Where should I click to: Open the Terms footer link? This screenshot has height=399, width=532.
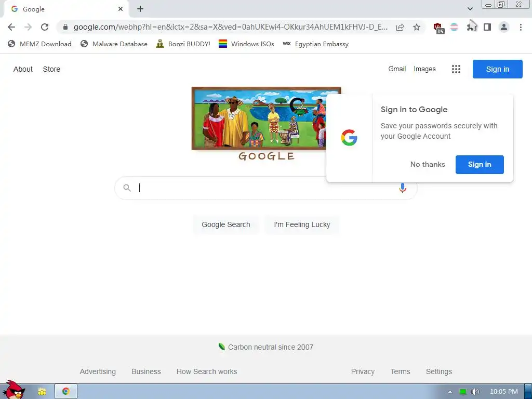tap(400, 371)
